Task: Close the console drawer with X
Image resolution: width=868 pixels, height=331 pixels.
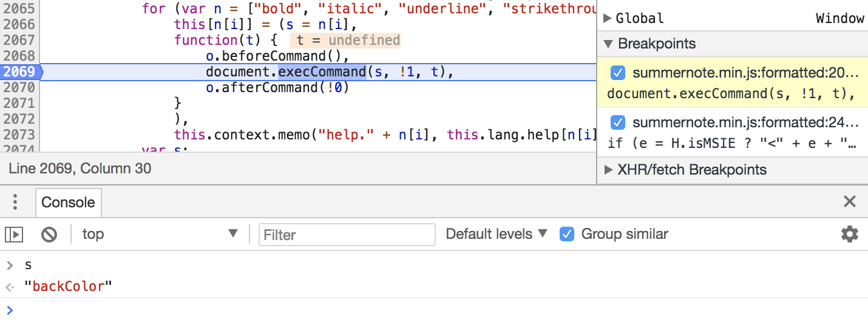Action: tap(850, 202)
